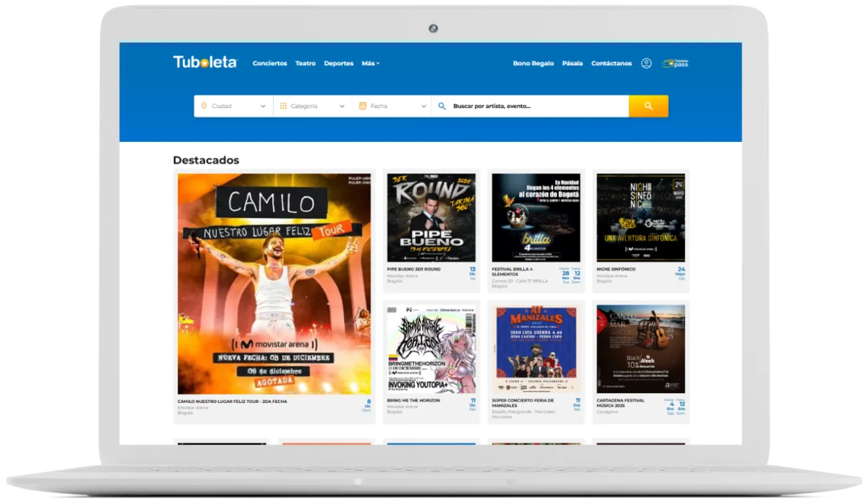
Task: Click the Contáctanos link
Action: [x=611, y=63]
